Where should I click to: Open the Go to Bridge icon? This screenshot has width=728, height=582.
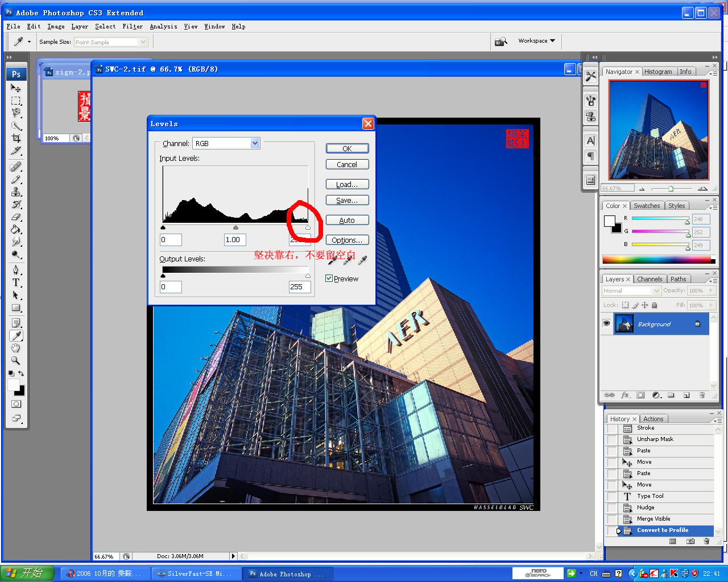click(x=500, y=41)
